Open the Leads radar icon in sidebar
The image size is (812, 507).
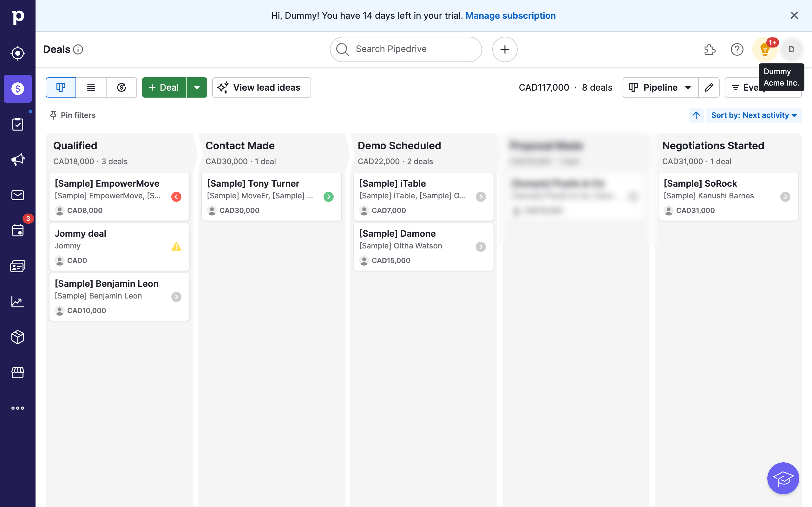tap(17, 53)
